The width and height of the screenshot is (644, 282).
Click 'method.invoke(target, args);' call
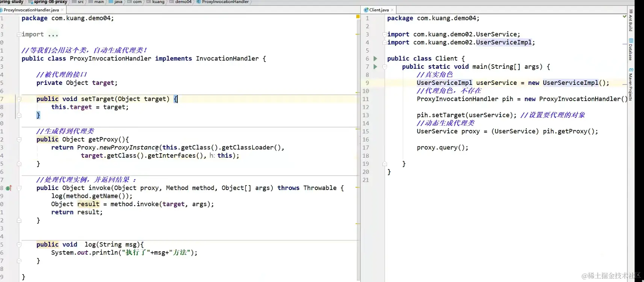coord(162,204)
